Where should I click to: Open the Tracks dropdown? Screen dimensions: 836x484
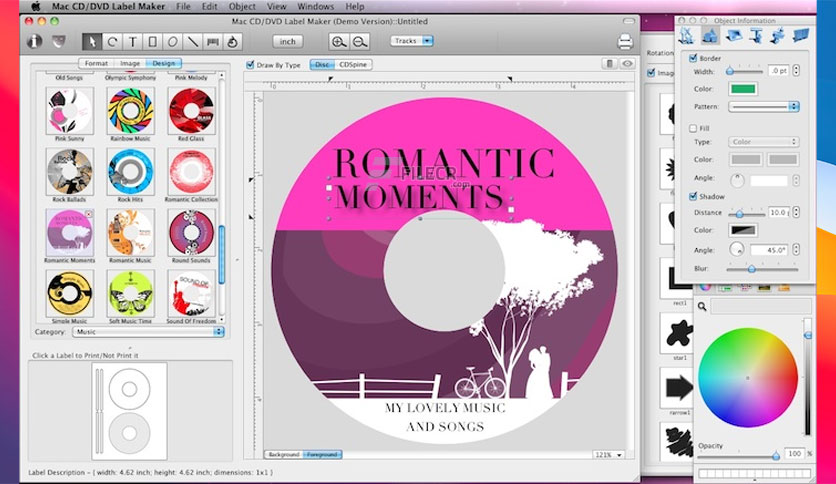(412, 41)
